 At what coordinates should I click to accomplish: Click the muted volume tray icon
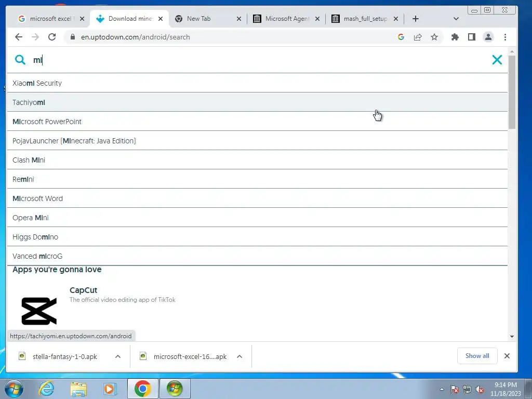[480, 390]
